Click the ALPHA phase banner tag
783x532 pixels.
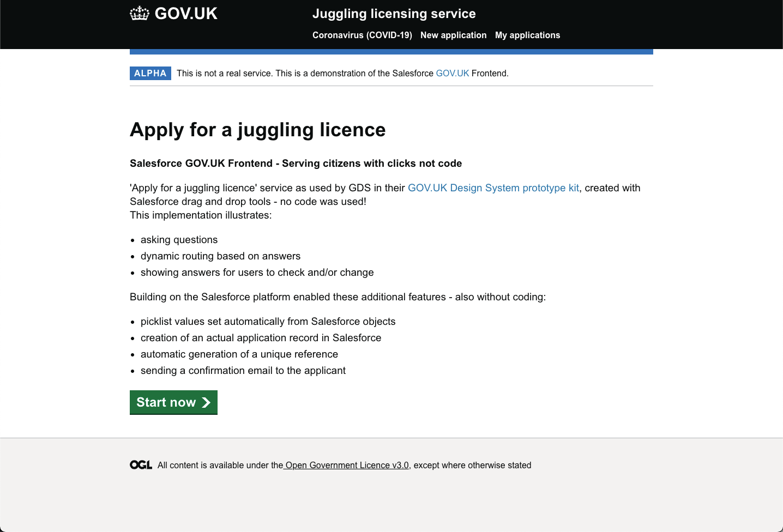pos(150,73)
